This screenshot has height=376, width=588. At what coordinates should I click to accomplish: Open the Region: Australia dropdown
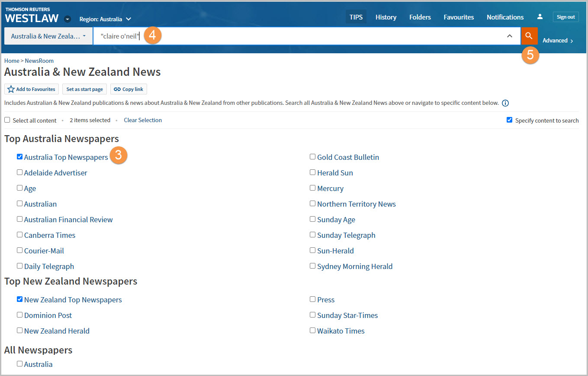tap(105, 19)
